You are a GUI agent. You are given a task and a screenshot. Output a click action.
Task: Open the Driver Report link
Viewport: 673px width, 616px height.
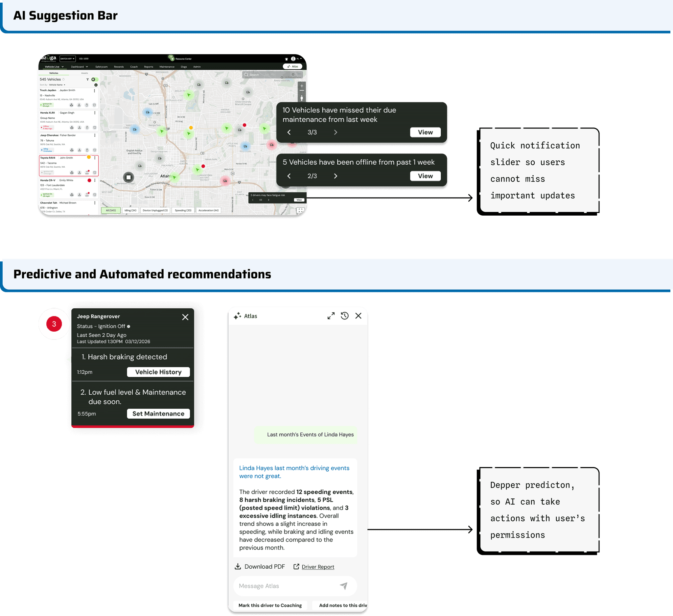pyautogui.click(x=317, y=567)
